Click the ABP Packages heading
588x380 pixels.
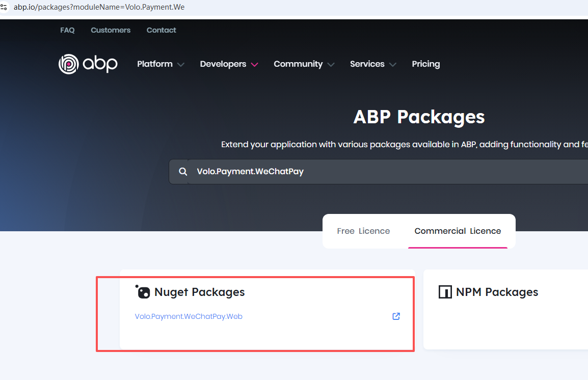pos(419,117)
